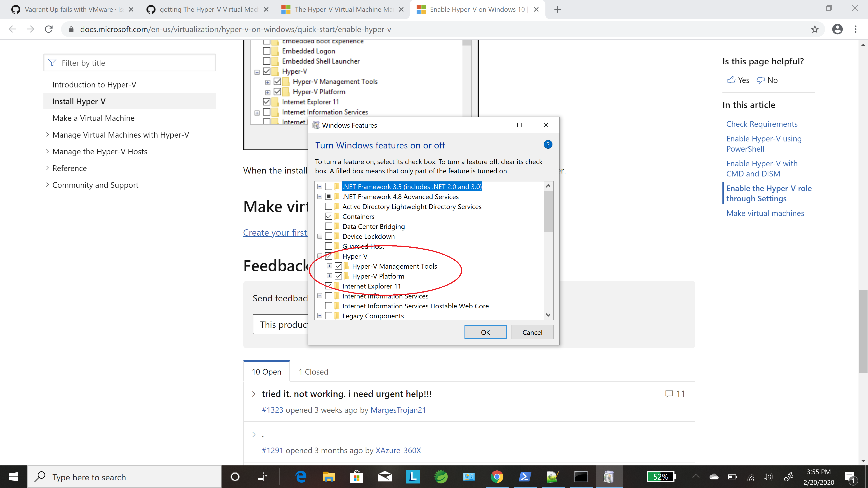Open OneDrive from the system tray
The image size is (868, 488).
[714, 476]
